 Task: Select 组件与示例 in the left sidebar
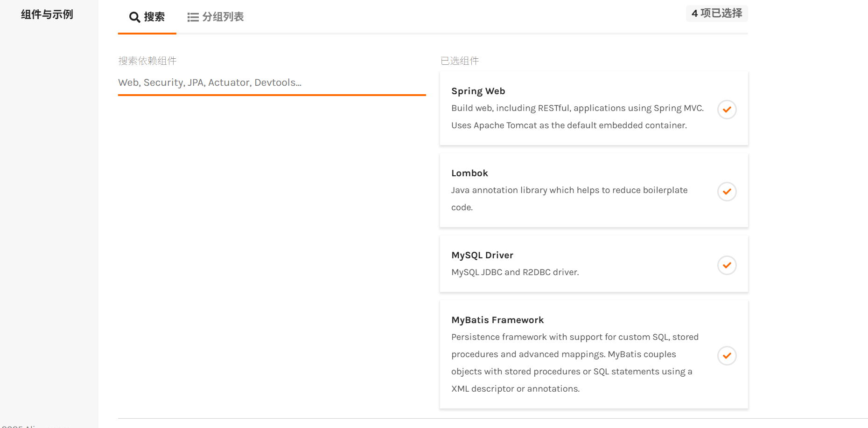pos(46,14)
